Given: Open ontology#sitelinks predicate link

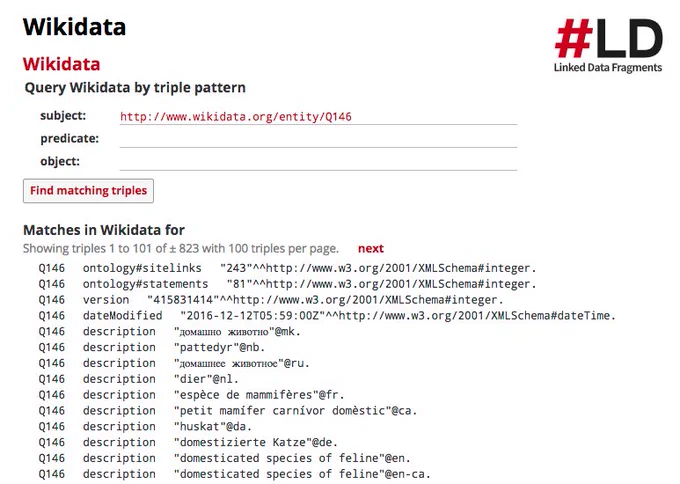Looking at the screenshot, I should pyautogui.click(x=142, y=268).
